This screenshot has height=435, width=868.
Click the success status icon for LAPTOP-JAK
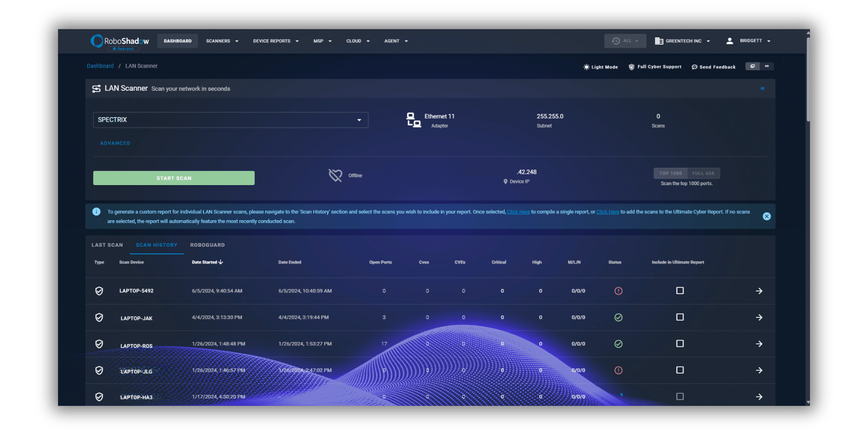point(618,317)
